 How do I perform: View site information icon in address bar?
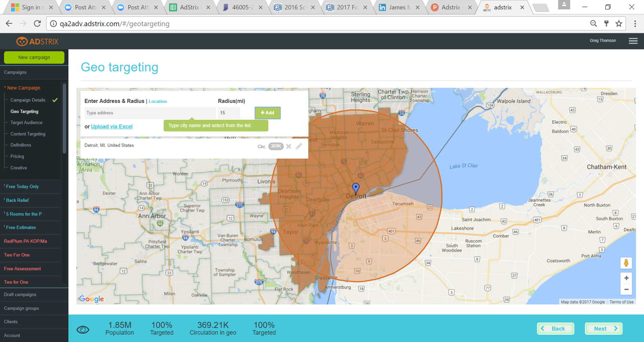click(53, 24)
